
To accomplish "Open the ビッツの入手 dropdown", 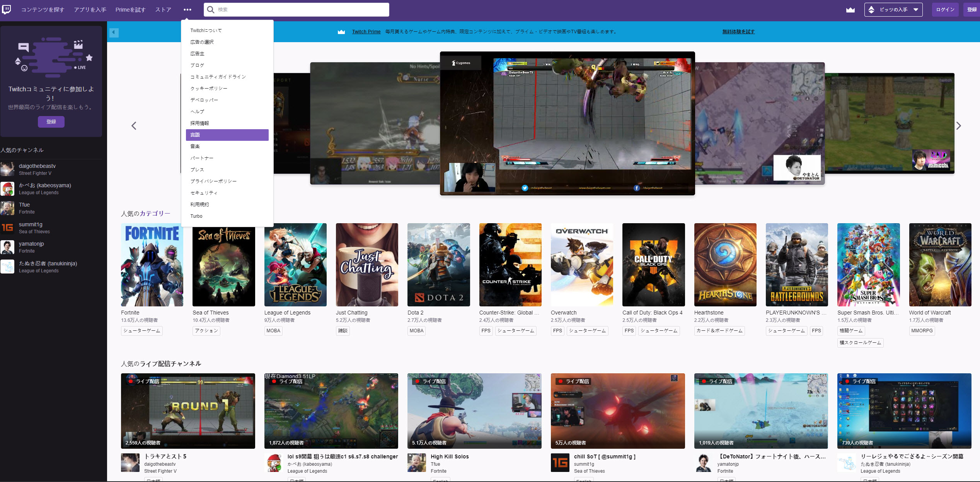I will pyautogui.click(x=893, y=10).
